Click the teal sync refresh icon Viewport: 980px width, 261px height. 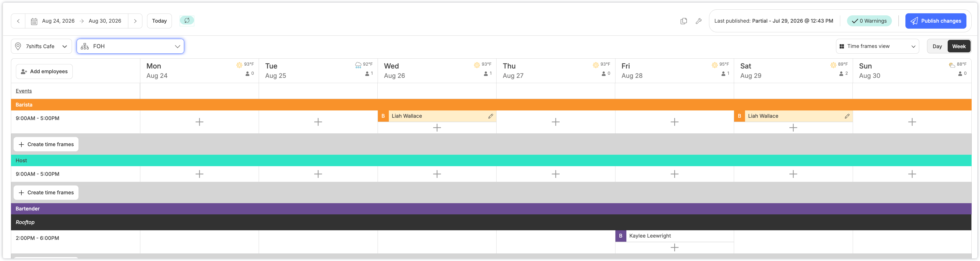187,21
